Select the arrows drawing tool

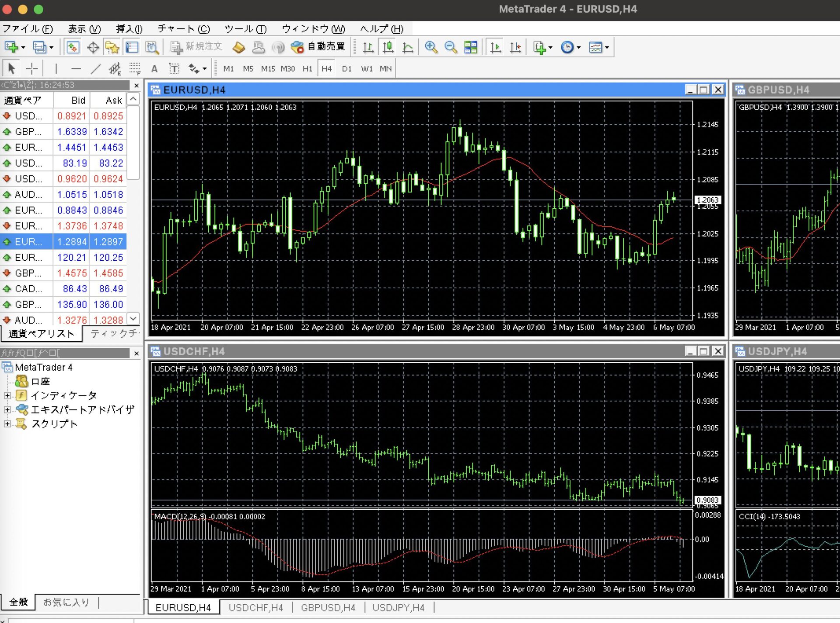tap(194, 69)
